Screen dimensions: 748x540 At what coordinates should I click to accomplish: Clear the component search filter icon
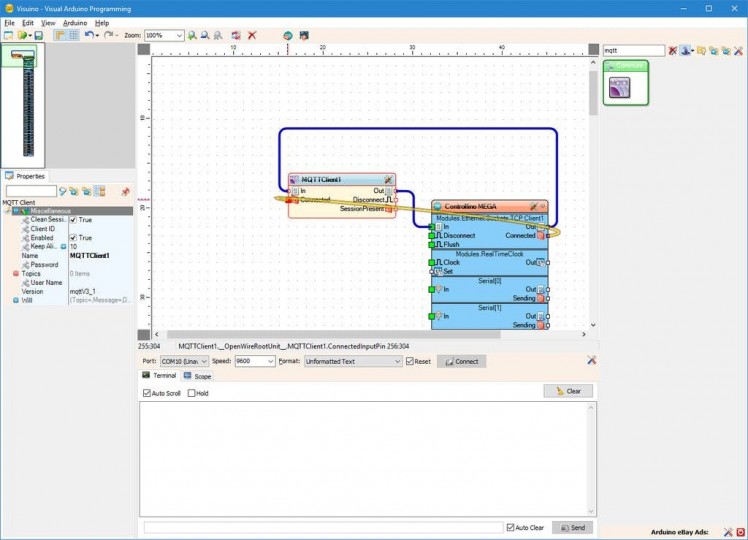tap(673, 50)
